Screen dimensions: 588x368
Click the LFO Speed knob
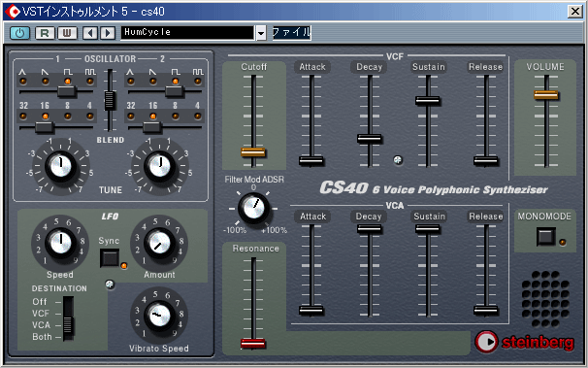click(60, 243)
